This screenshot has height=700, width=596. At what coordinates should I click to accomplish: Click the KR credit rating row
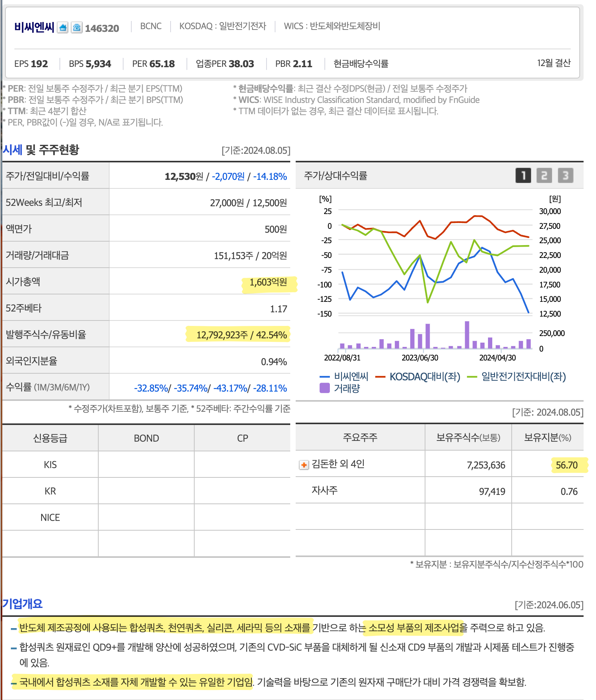coord(146,491)
